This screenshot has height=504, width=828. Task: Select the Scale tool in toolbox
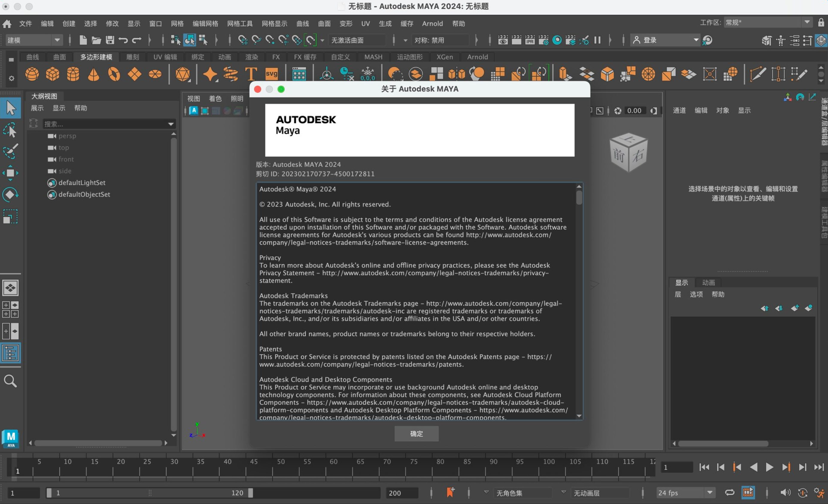10,216
